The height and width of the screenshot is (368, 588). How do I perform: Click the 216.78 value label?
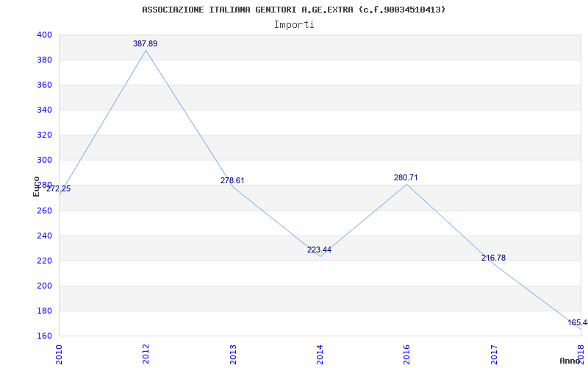tap(493, 258)
